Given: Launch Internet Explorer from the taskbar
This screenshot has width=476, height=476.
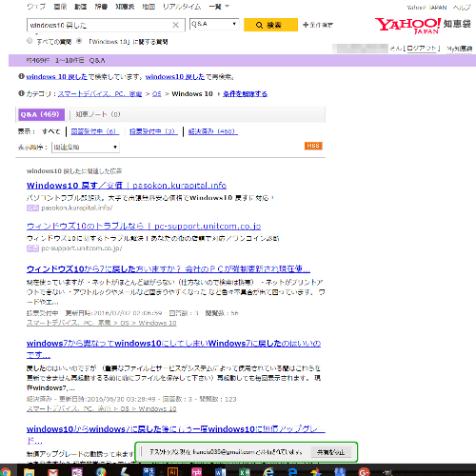Looking at the screenshot, I should tap(268, 471).
